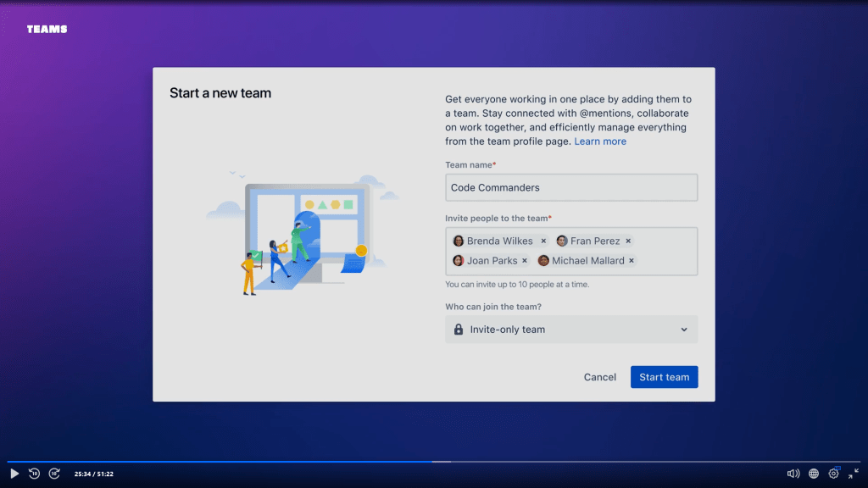Remove Joan Parks from invite list
Image resolution: width=868 pixels, height=488 pixels.
click(x=525, y=261)
